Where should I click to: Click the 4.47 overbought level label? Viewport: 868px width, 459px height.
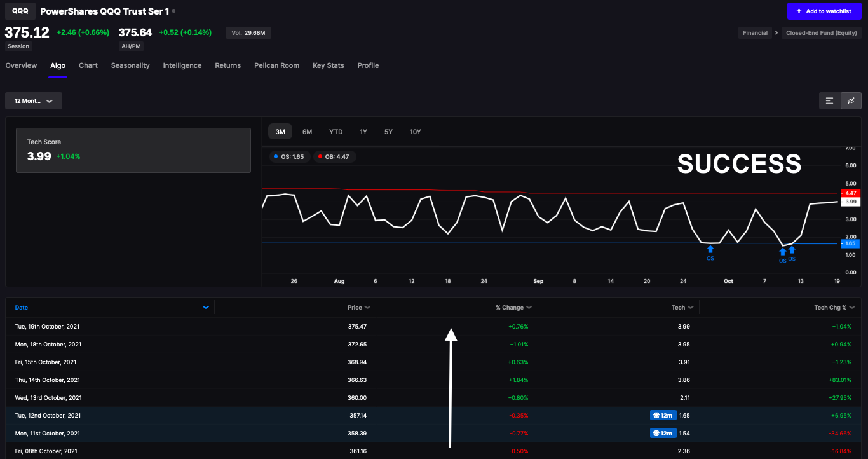click(851, 193)
